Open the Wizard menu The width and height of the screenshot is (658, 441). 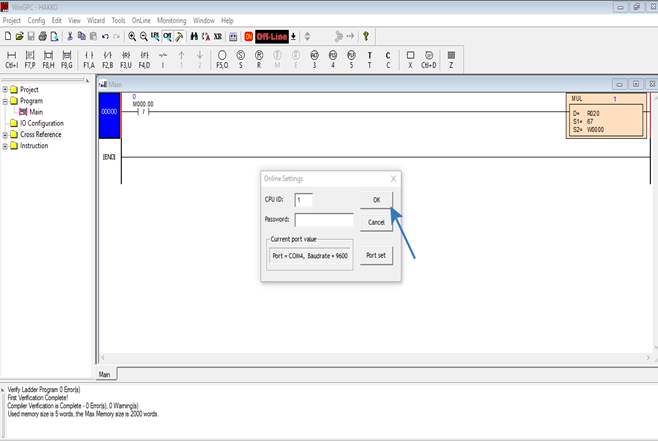97,20
